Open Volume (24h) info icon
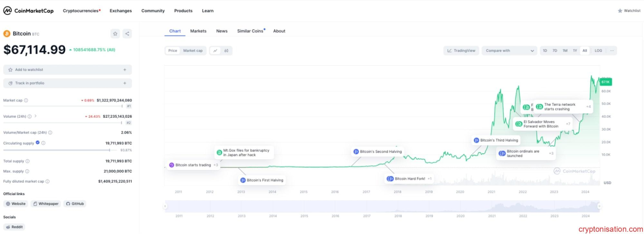The width and height of the screenshot is (644, 234). point(30,116)
